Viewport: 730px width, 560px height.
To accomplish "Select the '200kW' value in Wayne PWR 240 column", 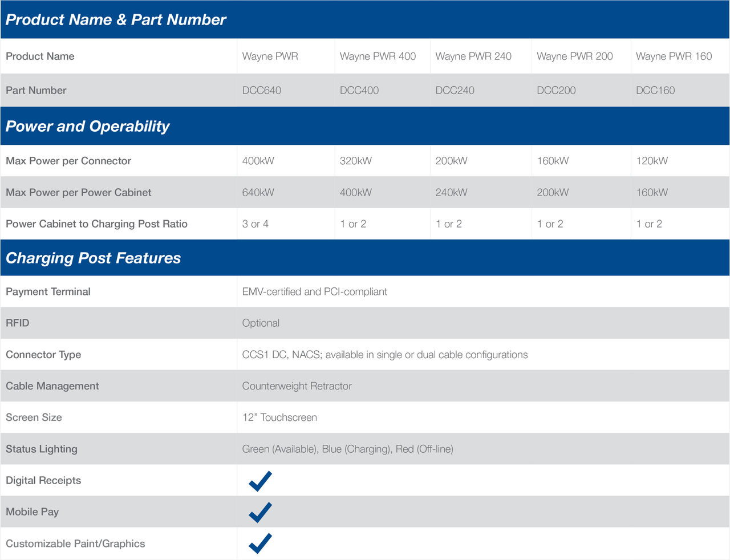I will tap(451, 161).
